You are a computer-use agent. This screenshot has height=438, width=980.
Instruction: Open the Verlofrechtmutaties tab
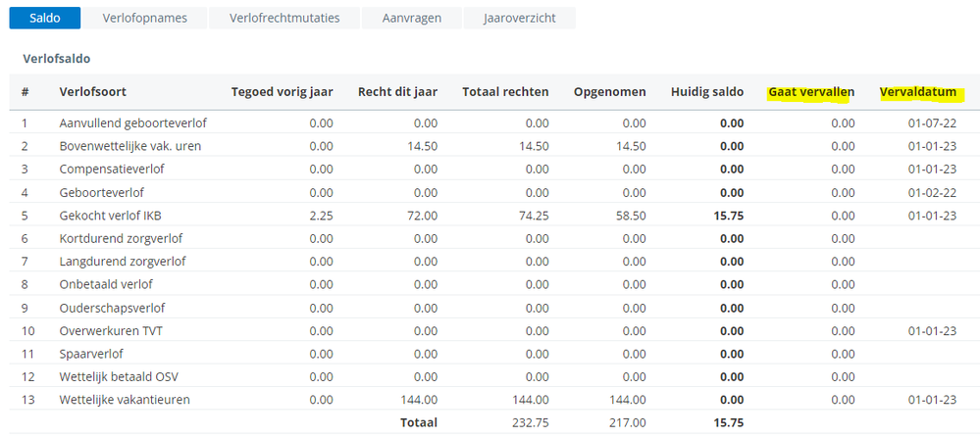[x=284, y=18]
